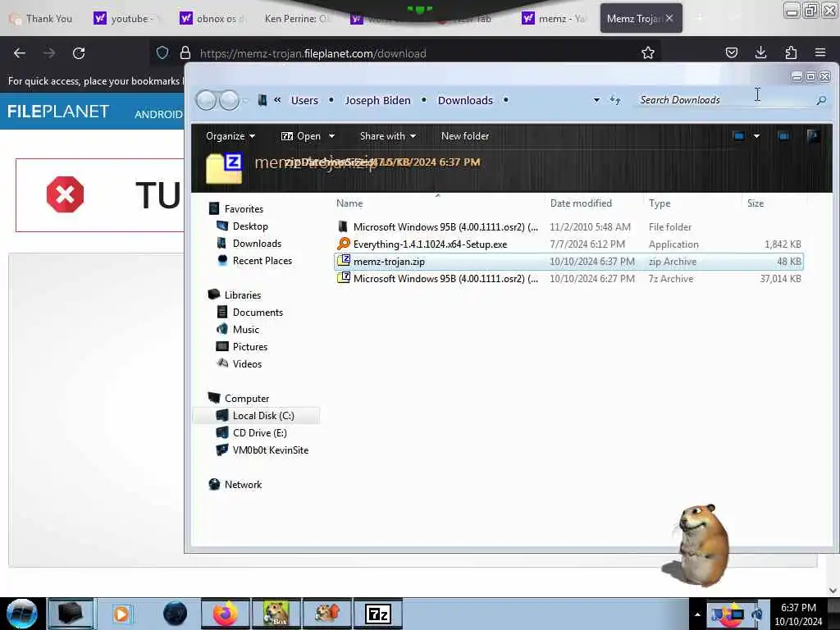Viewport: 840px width, 630px height.
Task: Expand the arrow after Downloads breadcrumb
Action: 505,100
